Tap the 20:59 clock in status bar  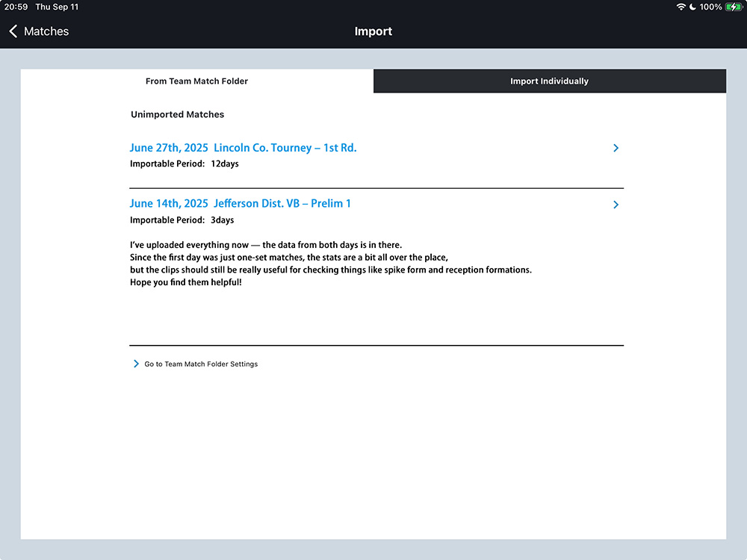tap(16, 7)
